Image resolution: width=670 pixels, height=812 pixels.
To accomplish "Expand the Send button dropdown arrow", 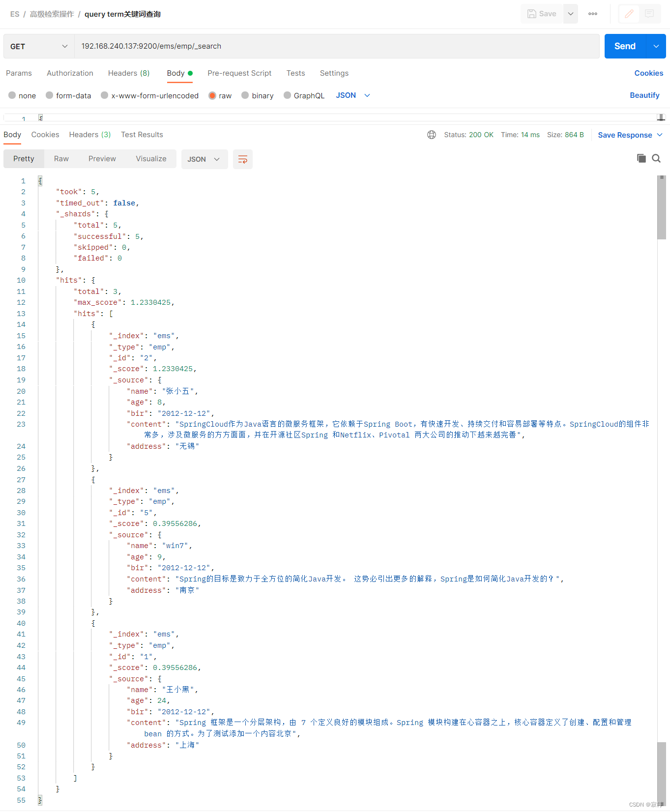I will coord(656,46).
